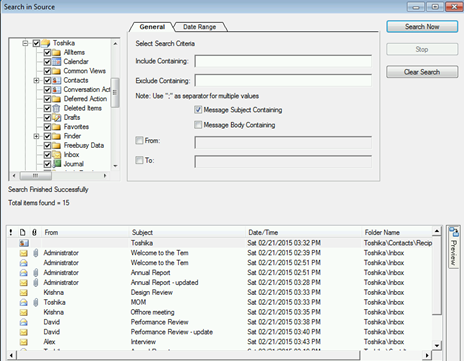Screen dimensions: 464x361
Task: Tick the From filter checkbox
Action: (139, 140)
